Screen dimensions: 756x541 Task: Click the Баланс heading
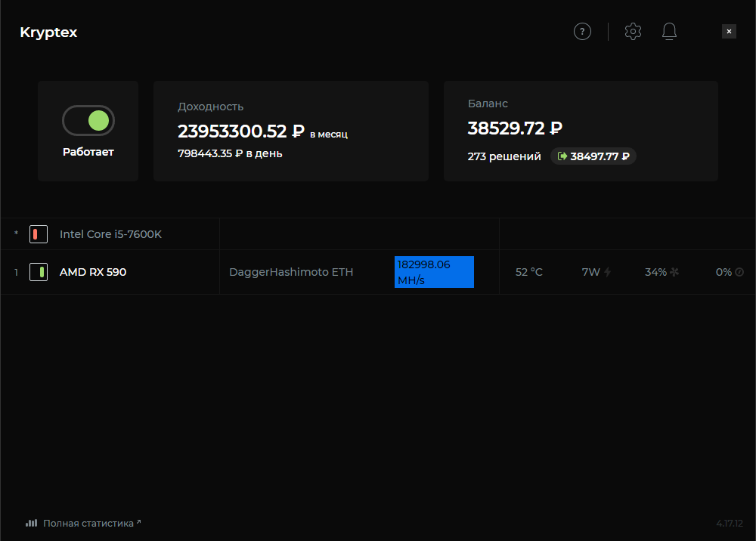[488, 104]
